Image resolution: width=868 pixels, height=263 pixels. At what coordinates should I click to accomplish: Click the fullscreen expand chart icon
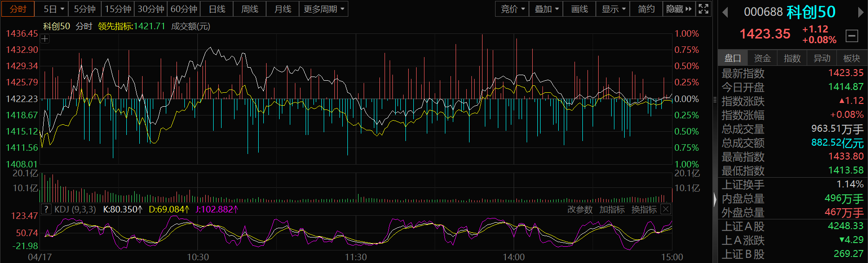704,9
